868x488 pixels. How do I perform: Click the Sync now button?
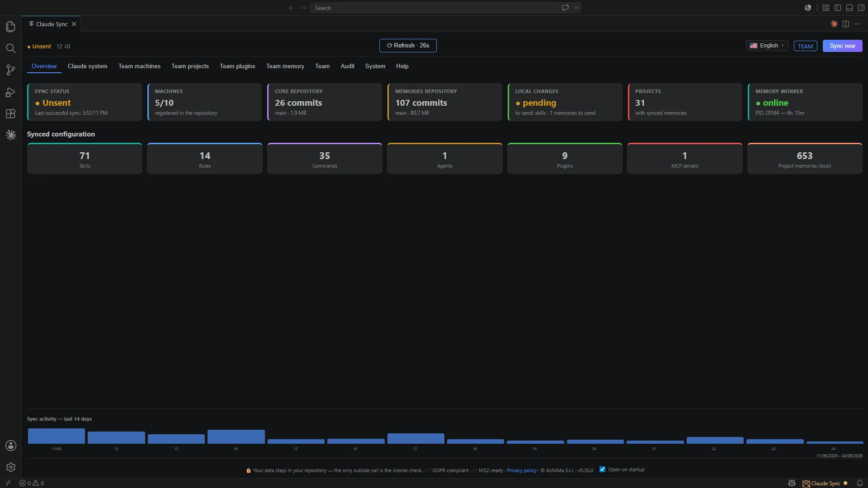(x=842, y=46)
